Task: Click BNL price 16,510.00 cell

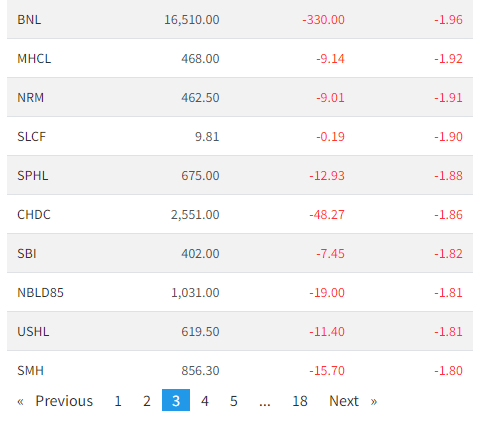Action: tap(192, 20)
